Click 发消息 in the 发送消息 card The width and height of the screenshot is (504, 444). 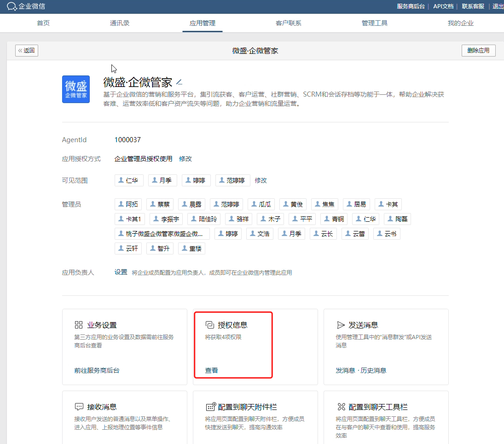pyautogui.click(x=346, y=370)
